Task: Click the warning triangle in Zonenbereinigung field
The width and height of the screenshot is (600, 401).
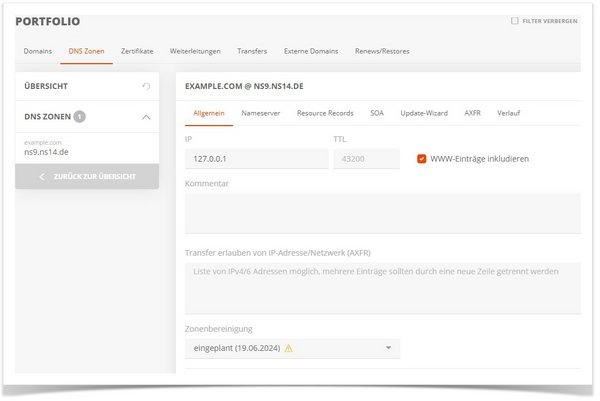Action: pos(289,348)
